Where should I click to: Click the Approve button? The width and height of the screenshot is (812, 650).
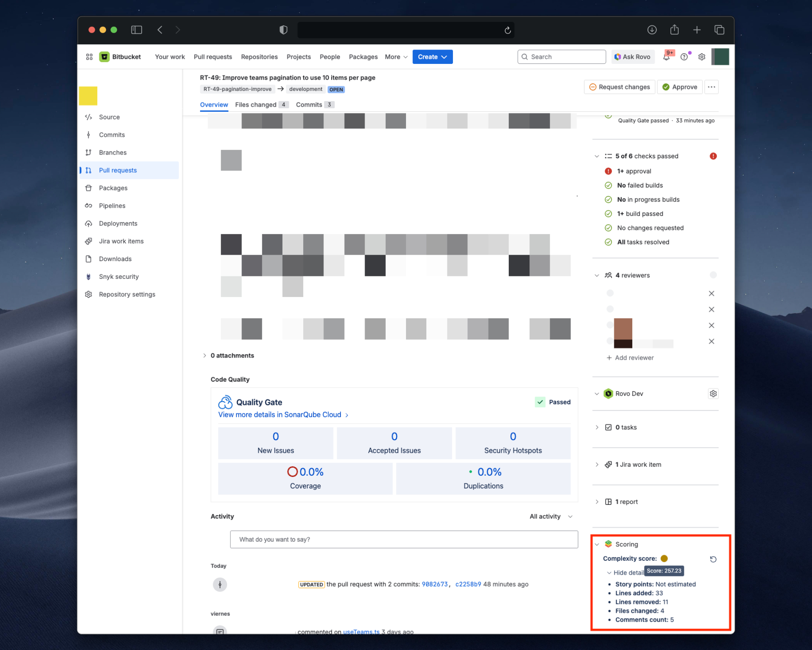click(679, 87)
